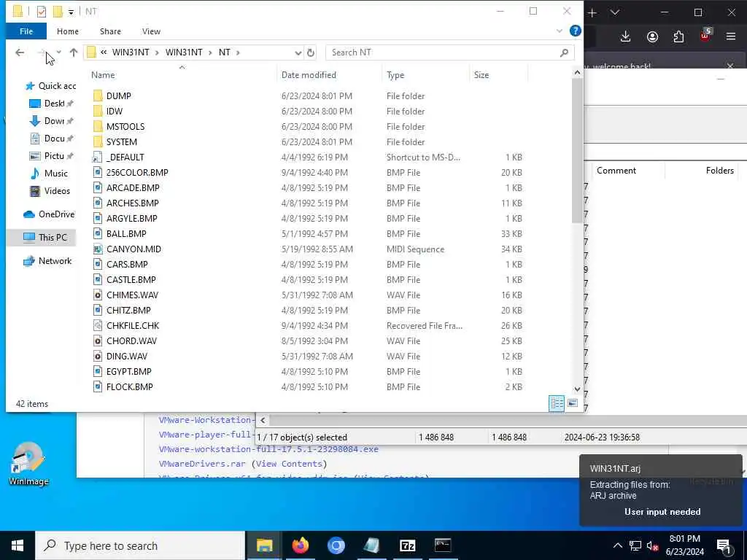The image size is (747, 560).
Task: Click the Back arrow in File Explorer
Action: (x=20, y=52)
